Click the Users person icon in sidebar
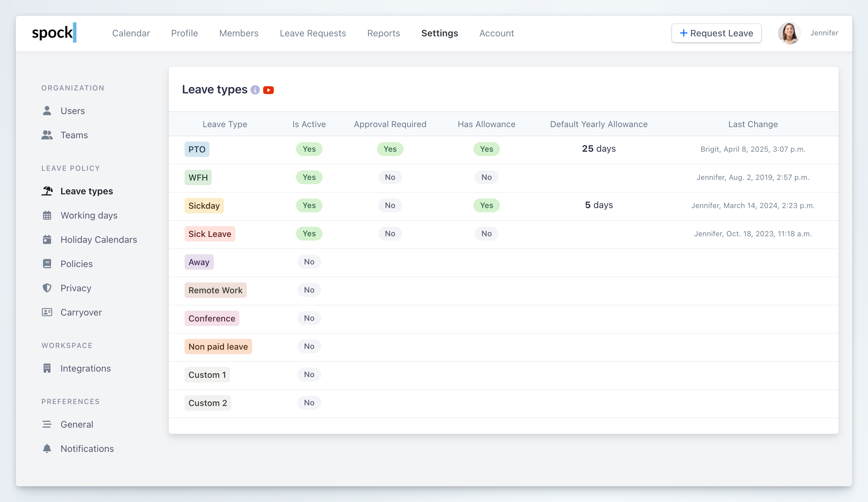This screenshot has height=502, width=868. coord(47,111)
